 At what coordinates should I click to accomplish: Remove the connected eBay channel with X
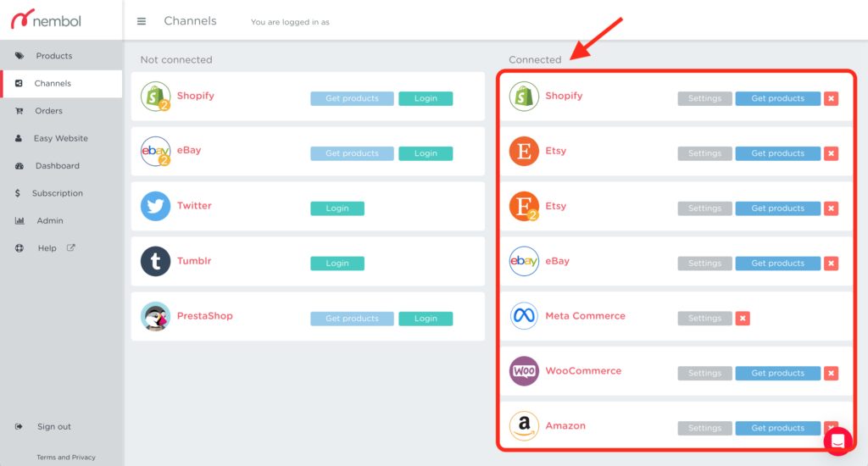click(831, 264)
